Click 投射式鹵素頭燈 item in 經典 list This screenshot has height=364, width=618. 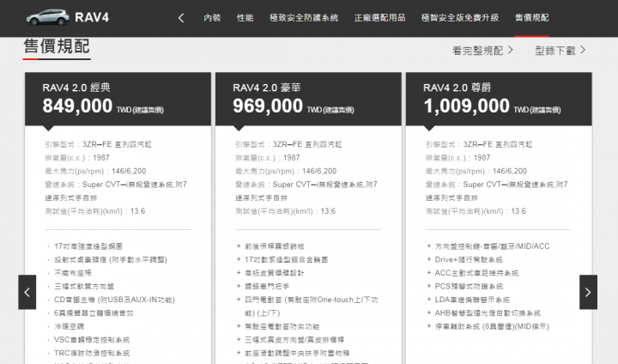click(111, 260)
